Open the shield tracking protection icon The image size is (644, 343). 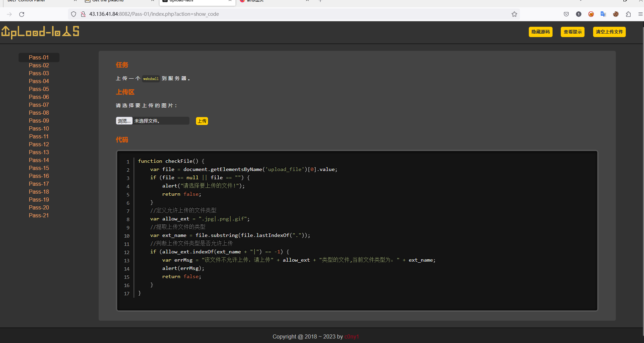pyautogui.click(x=74, y=14)
